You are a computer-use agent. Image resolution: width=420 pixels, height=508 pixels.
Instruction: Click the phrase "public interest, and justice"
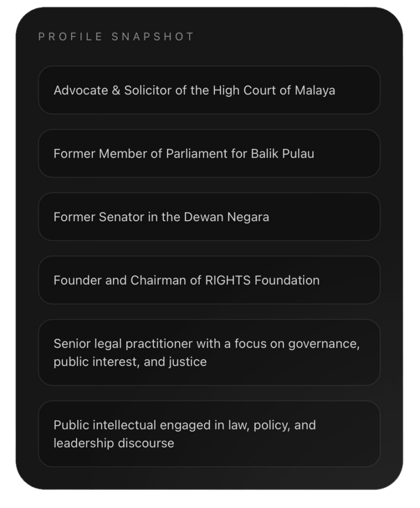130,362
